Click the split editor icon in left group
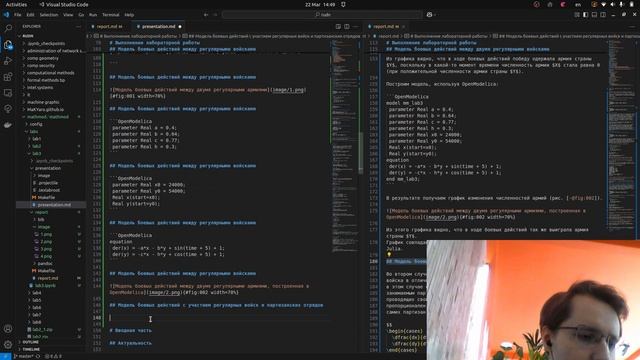 (347, 27)
